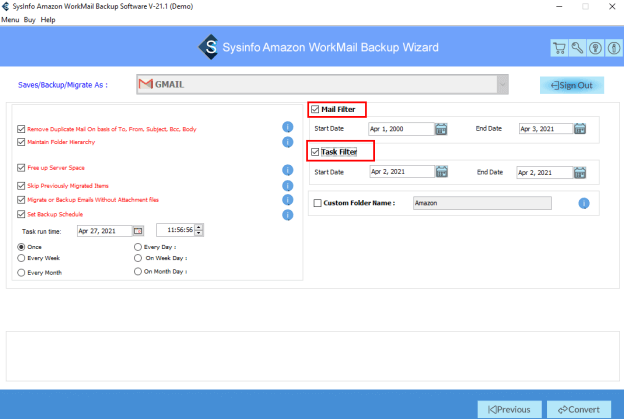
Task: Choose On Week Day radio option
Action: click(x=138, y=258)
